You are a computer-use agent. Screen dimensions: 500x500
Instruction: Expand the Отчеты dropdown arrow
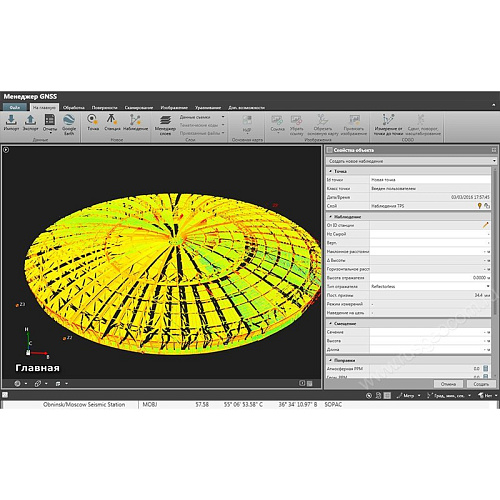[x=50, y=133]
